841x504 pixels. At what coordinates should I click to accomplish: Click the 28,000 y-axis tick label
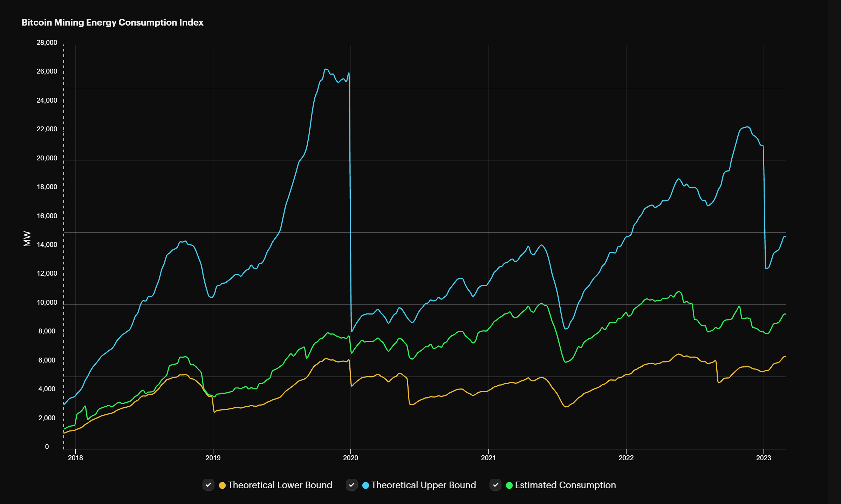click(x=47, y=43)
